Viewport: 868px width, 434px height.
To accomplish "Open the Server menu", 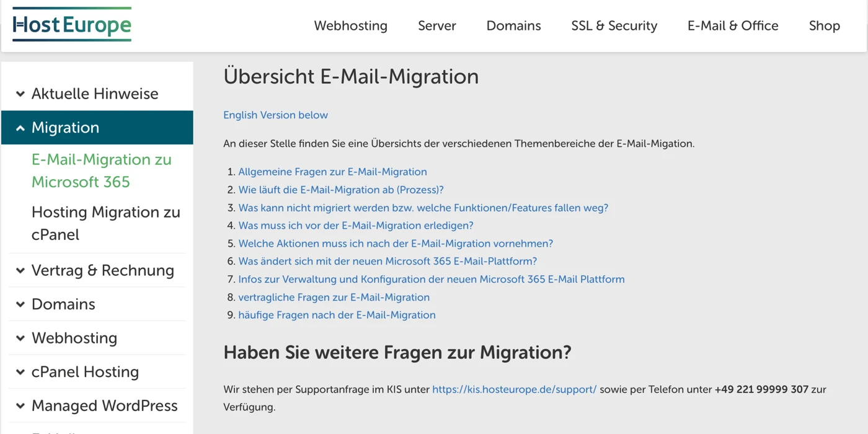I will point(436,25).
